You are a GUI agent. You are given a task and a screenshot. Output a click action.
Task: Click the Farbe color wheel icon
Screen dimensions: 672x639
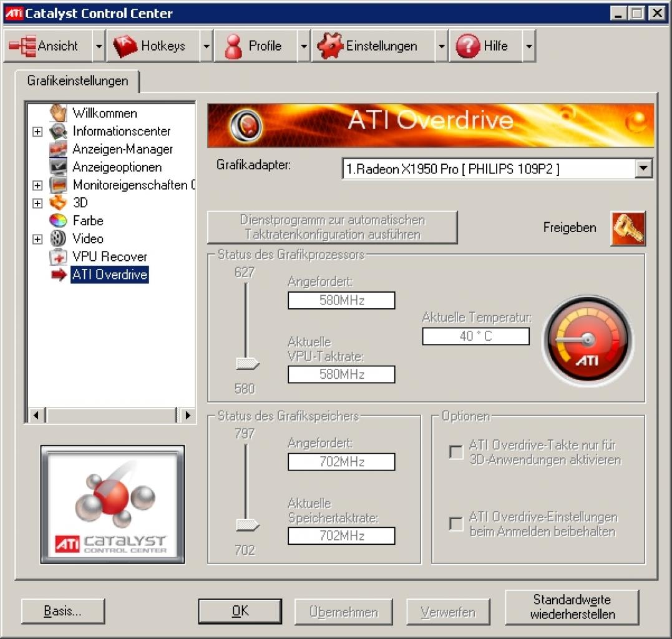tap(58, 220)
